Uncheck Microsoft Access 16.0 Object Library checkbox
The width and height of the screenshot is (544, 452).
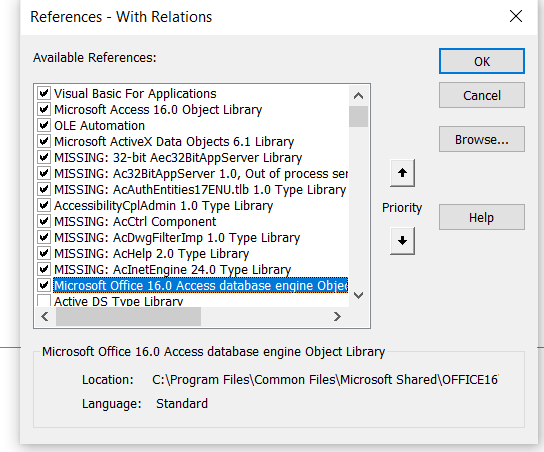click(44, 109)
